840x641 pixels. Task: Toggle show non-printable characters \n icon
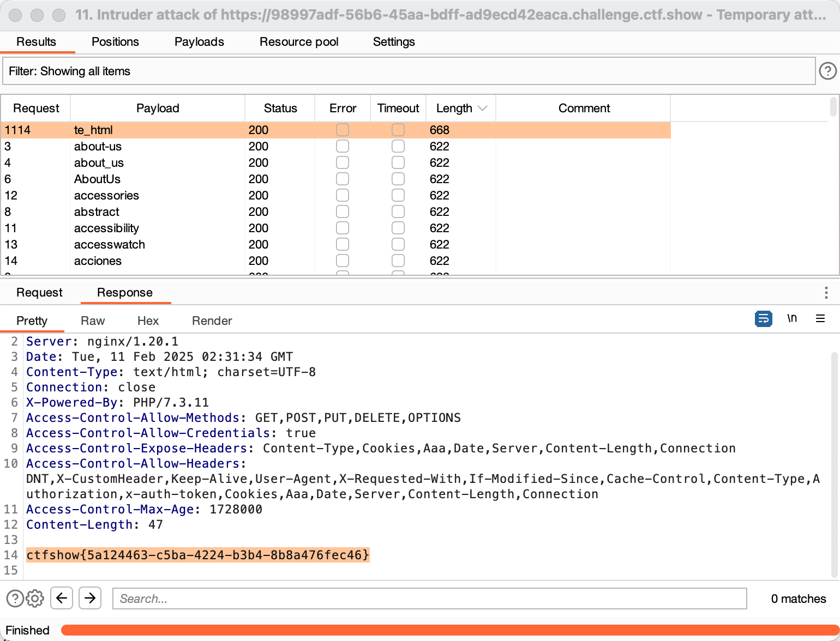coord(792,318)
